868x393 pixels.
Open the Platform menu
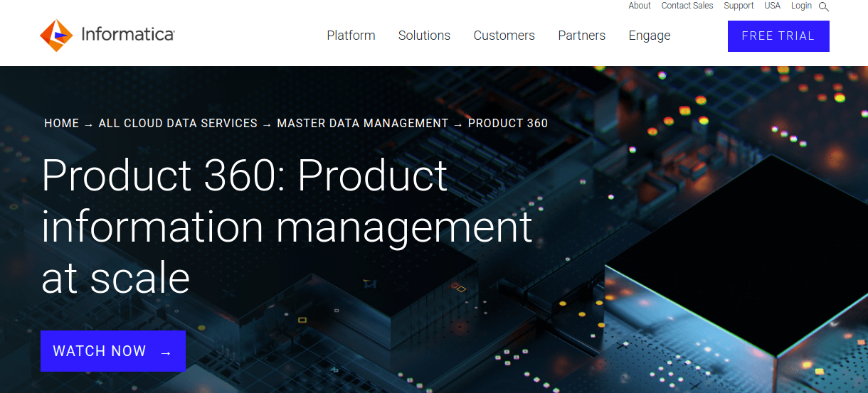[351, 36]
